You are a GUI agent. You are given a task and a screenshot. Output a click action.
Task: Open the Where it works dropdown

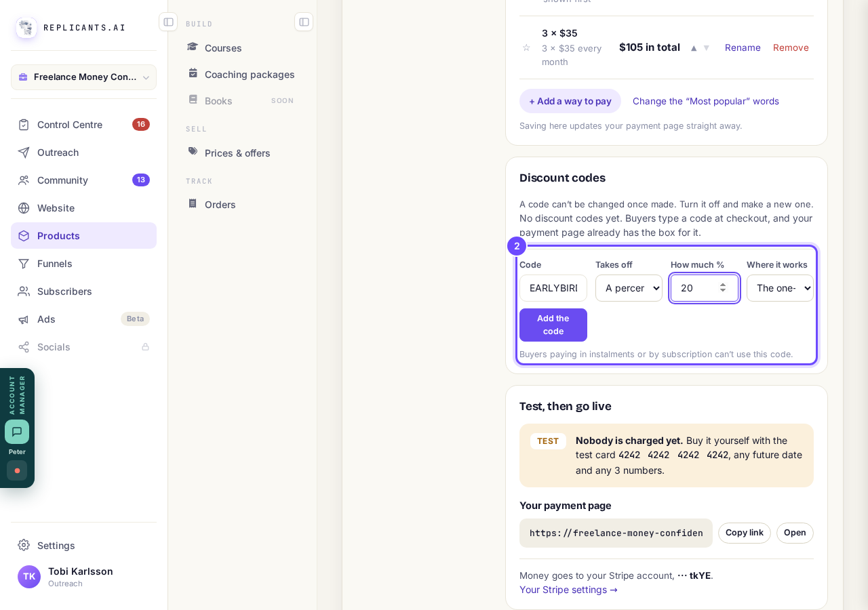(x=780, y=288)
